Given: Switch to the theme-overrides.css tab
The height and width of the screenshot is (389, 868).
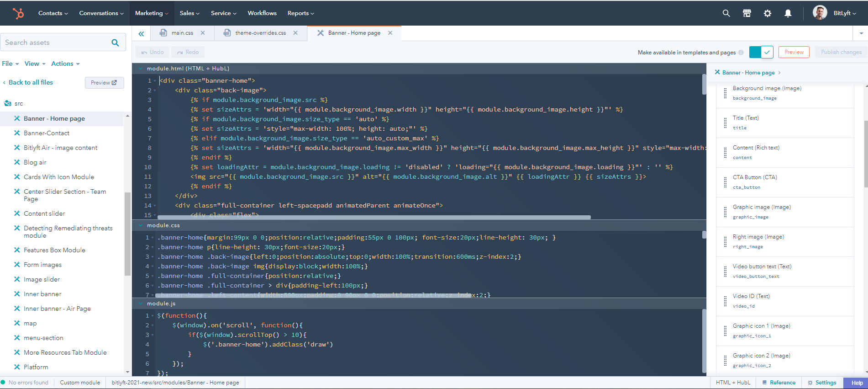Looking at the screenshot, I should (x=260, y=33).
